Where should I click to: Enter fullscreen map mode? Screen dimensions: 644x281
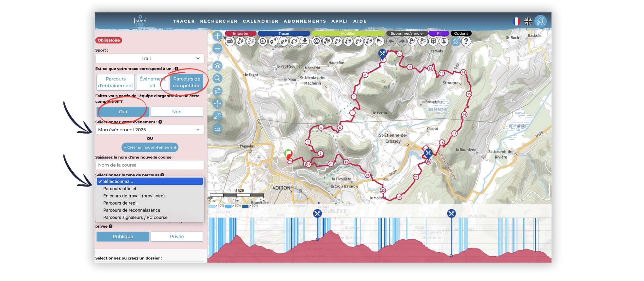point(217,116)
